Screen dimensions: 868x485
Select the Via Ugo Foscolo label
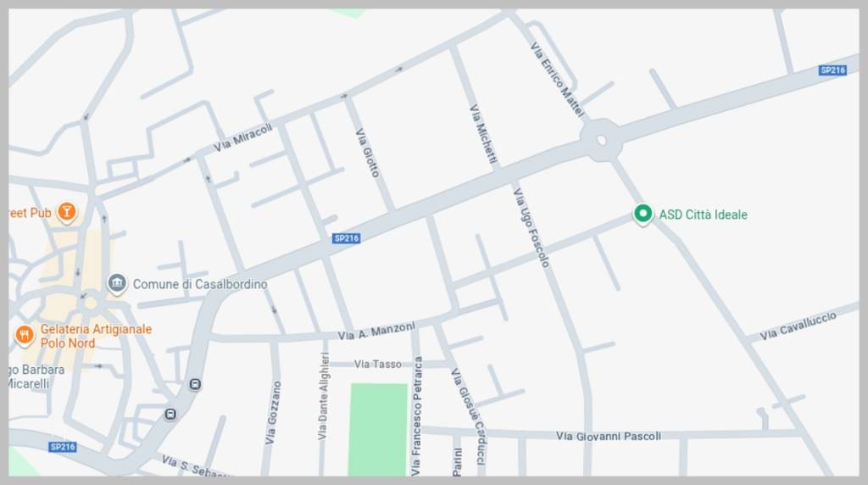pyautogui.click(x=531, y=227)
